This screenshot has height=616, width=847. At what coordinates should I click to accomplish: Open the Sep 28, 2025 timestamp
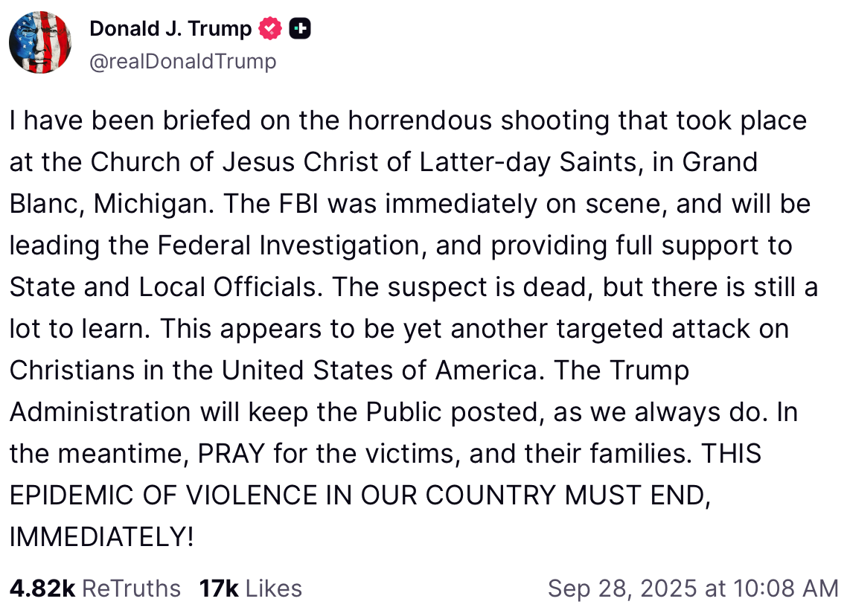pyautogui.click(x=693, y=588)
